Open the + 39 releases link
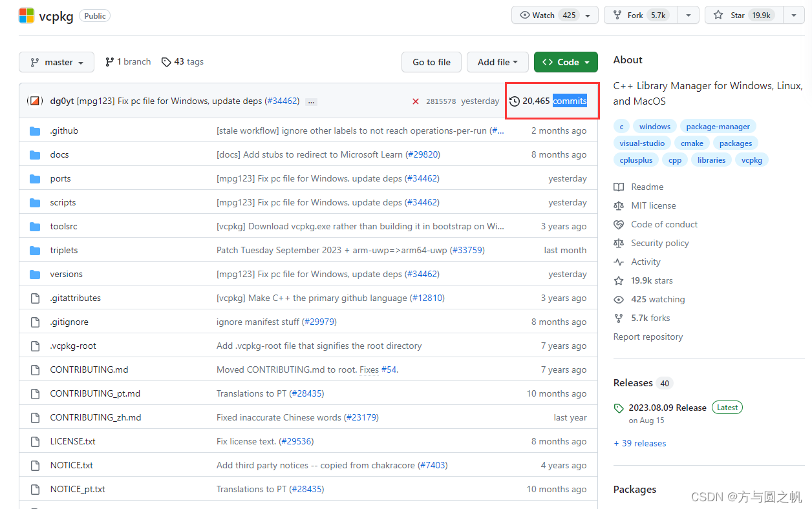The image size is (812, 509). [639, 443]
